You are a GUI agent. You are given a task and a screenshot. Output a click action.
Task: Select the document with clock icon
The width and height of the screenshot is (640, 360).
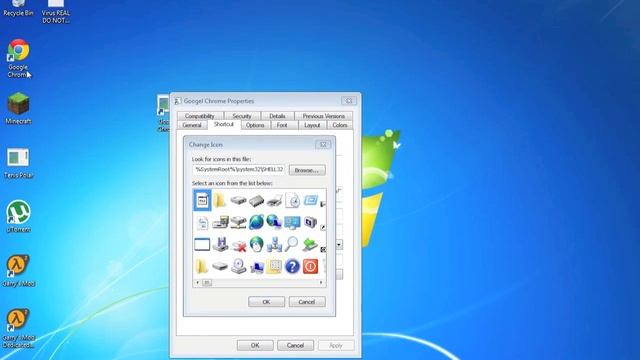[x=292, y=200]
